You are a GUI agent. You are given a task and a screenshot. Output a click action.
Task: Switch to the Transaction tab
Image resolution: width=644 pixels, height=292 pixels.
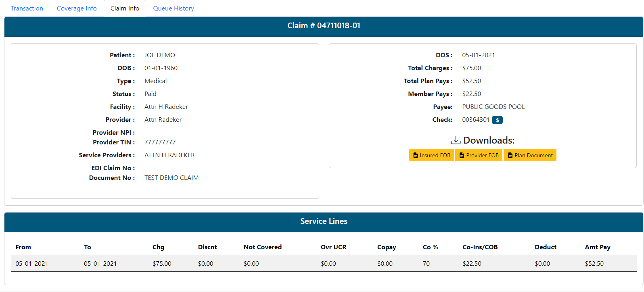click(x=27, y=8)
